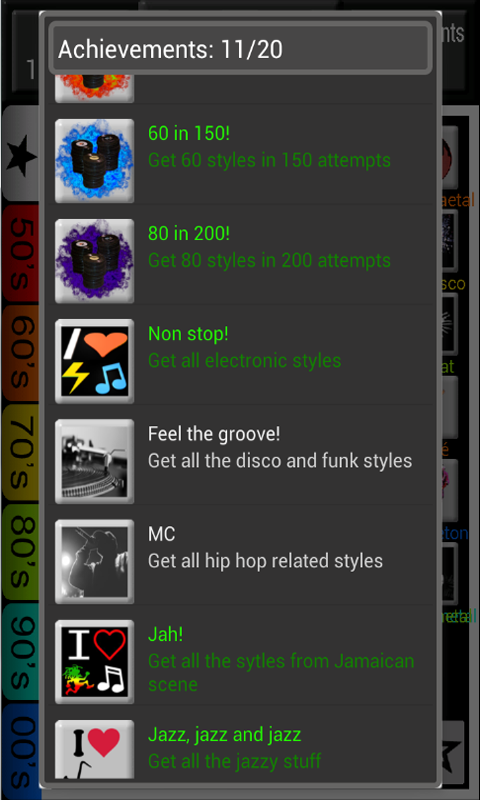Open the turntable Feel the groove! icon

[94, 461]
